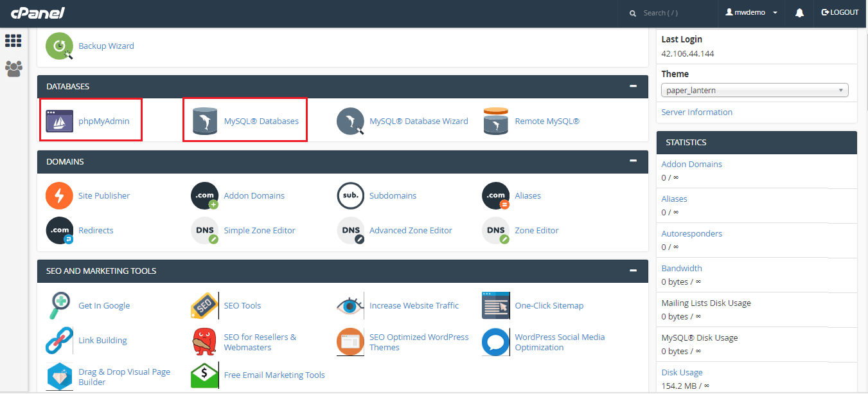
Task: Click the Remote MySQL icon
Action: point(496,121)
